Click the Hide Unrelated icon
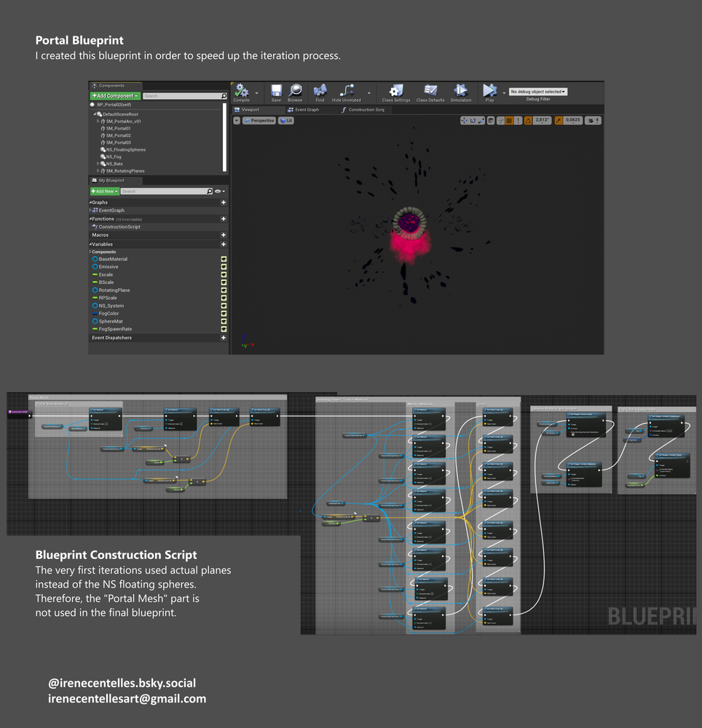The image size is (702, 728). pos(347,92)
